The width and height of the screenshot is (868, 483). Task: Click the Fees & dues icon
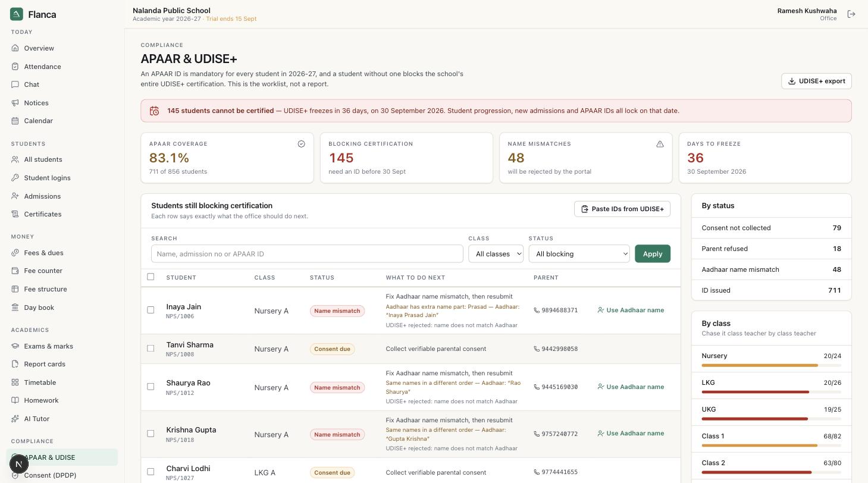pyautogui.click(x=15, y=253)
